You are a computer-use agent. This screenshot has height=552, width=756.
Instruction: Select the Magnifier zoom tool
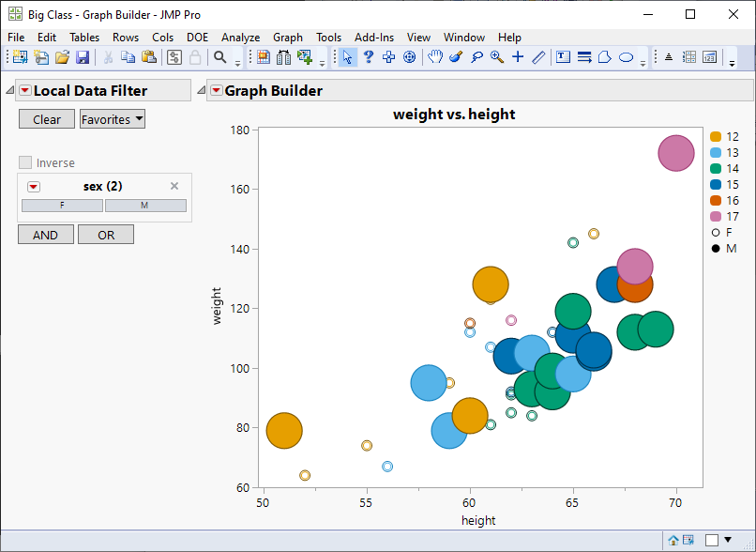[497, 57]
